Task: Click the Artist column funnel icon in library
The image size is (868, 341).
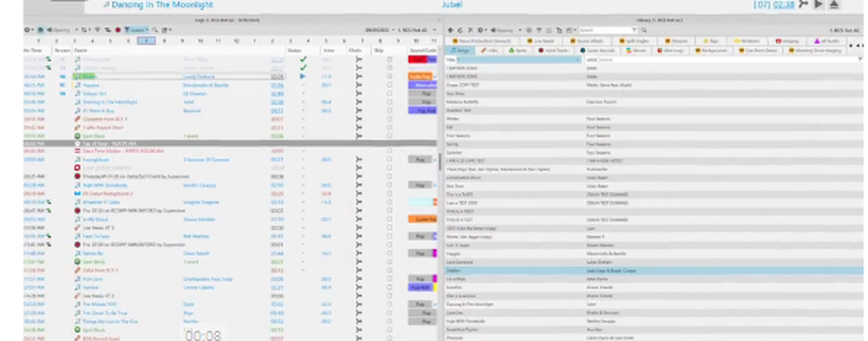Action: [x=859, y=59]
